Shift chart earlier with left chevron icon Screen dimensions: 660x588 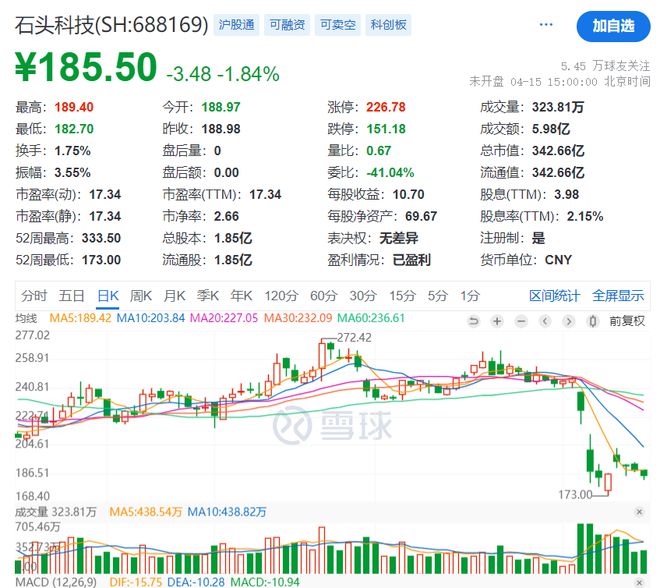[x=545, y=322]
